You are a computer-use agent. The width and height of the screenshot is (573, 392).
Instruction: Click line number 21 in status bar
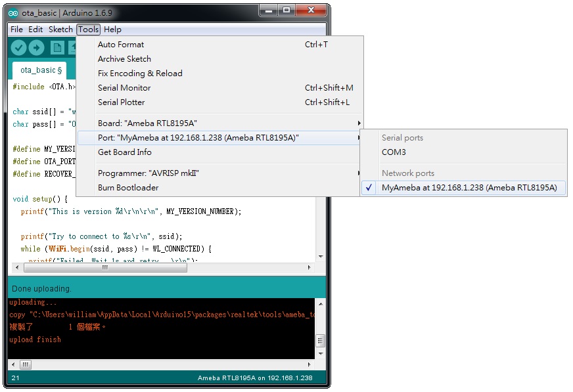[15, 378]
